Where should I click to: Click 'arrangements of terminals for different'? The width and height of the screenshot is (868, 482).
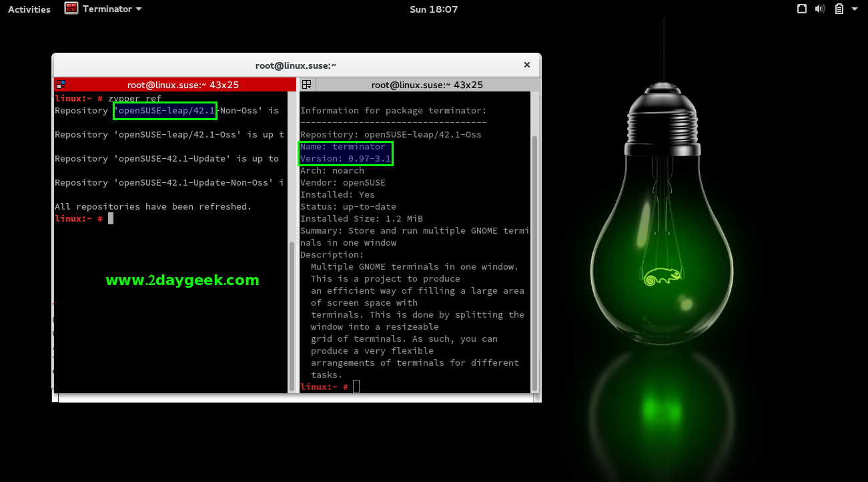(x=415, y=363)
